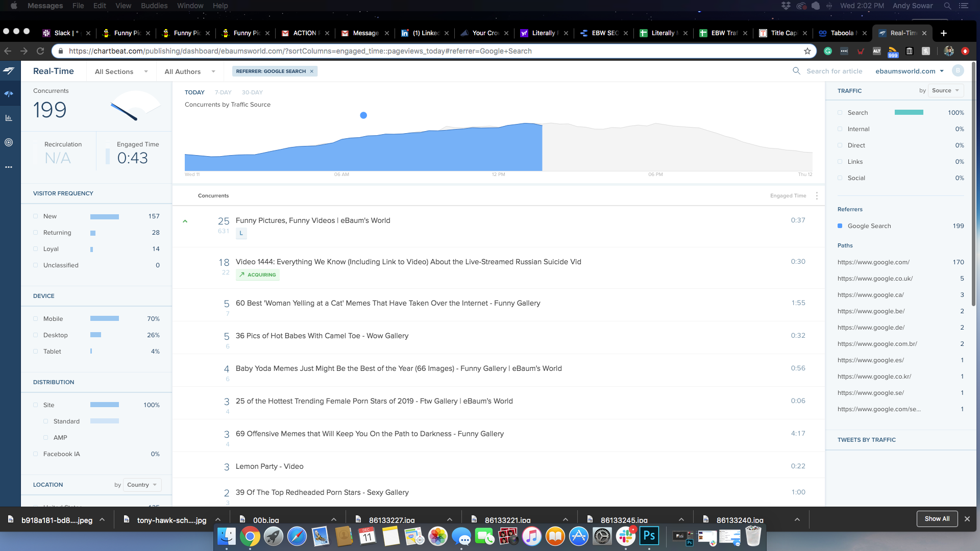
Task: Click the ALT extension icon
Action: (x=877, y=51)
